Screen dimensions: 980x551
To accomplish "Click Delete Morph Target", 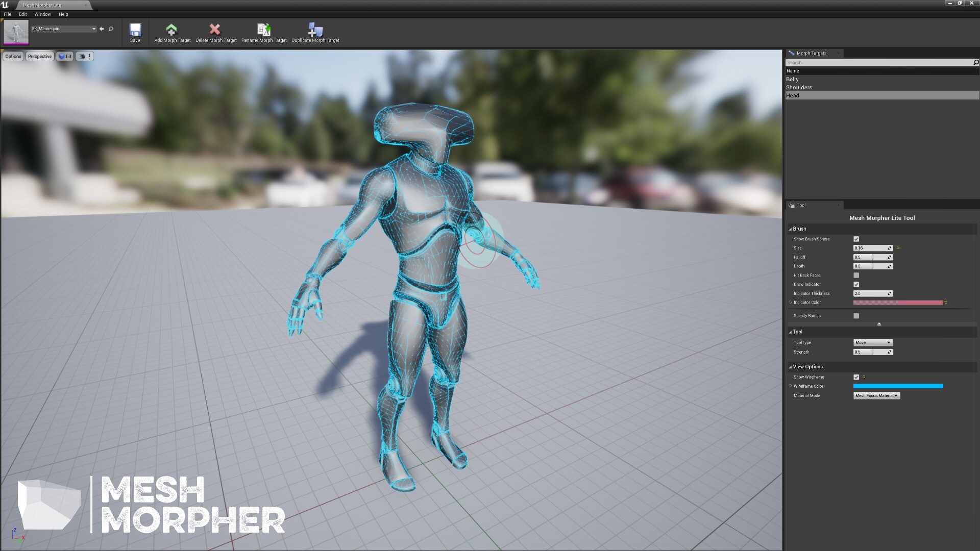I will [215, 31].
